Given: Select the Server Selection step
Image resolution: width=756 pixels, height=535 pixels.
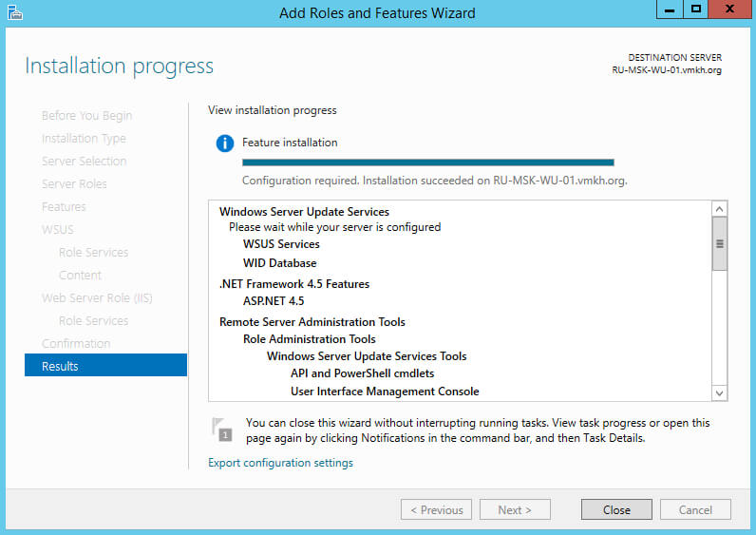Looking at the screenshot, I should 84,162.
